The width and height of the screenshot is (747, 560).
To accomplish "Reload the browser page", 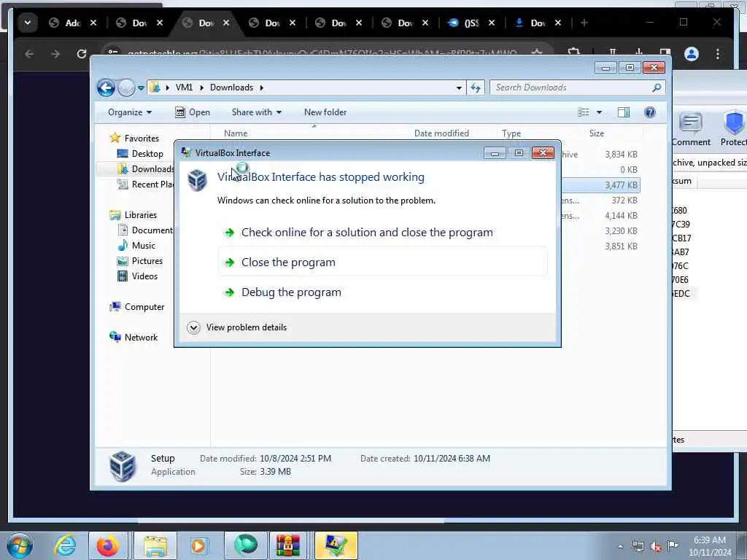I will 82,54.
